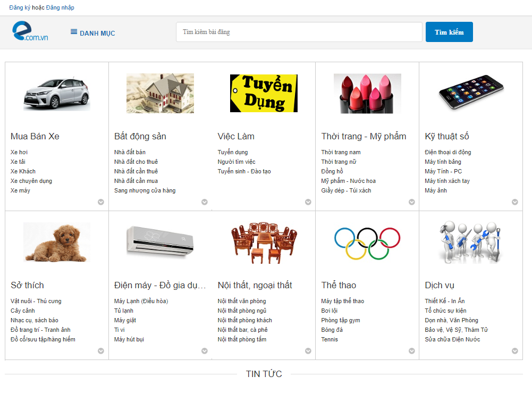Open the Đăng ký registration link
Viewport: 532px width, 393px height.
20,8
